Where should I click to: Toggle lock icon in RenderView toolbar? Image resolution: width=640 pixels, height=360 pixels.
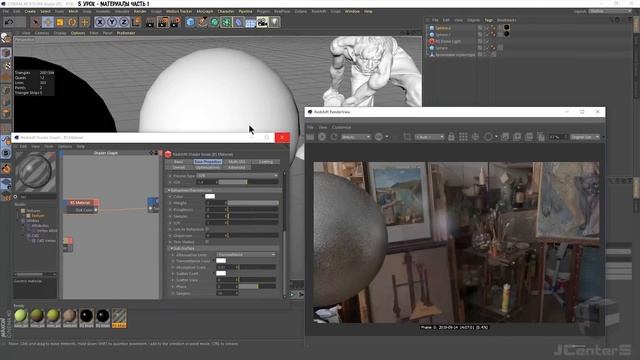(451, 137)
